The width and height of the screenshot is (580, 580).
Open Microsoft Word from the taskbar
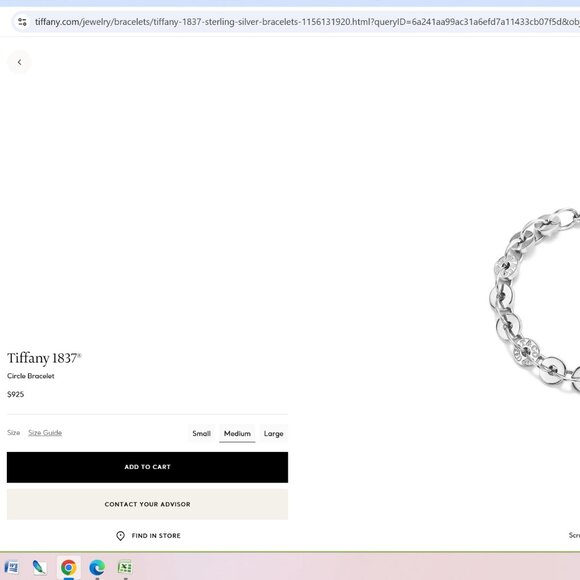[x=11, y=567]
